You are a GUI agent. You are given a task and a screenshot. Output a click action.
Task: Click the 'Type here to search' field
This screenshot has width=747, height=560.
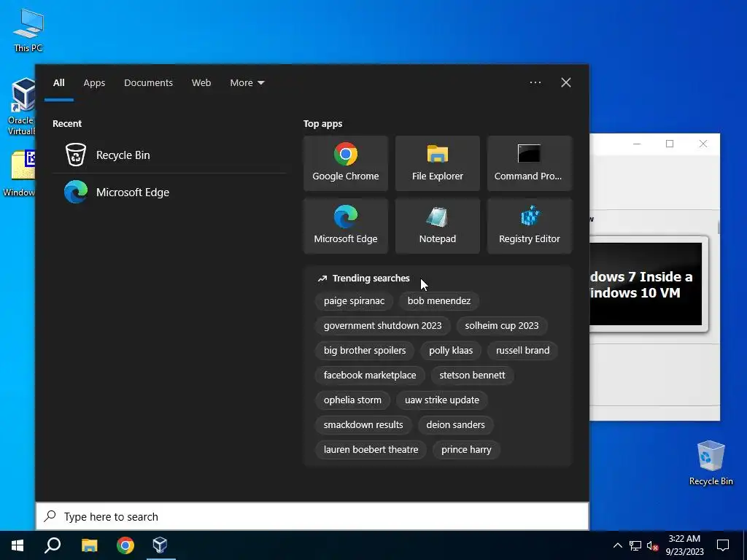pos(312,517)
